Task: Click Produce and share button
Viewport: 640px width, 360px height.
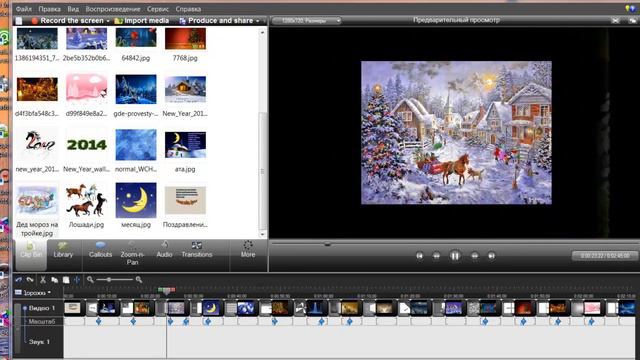Action: click(216, 20)
